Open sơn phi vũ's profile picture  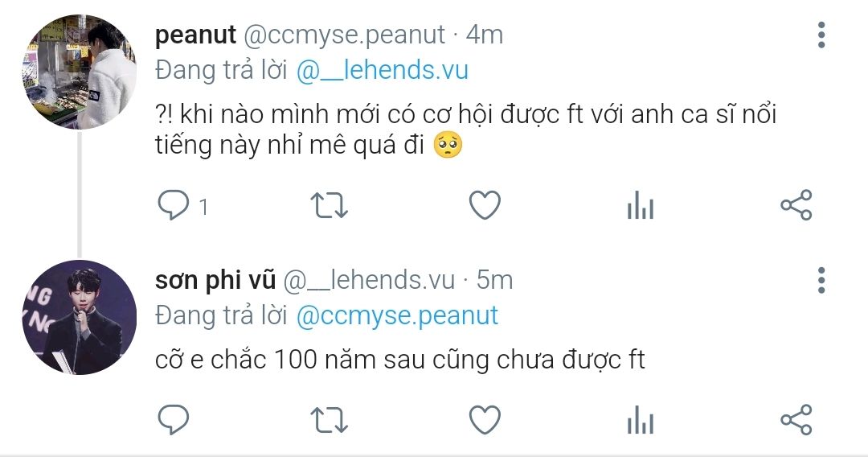[x=77, y=317]
